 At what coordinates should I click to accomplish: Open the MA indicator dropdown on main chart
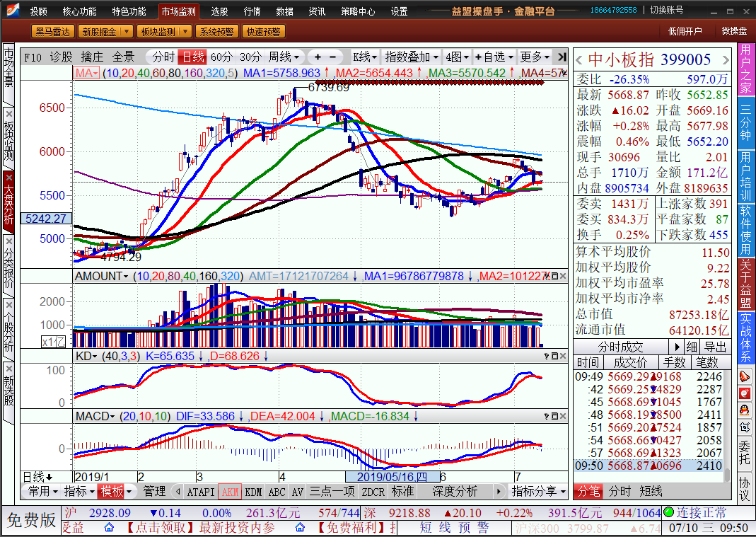[86, 73]
